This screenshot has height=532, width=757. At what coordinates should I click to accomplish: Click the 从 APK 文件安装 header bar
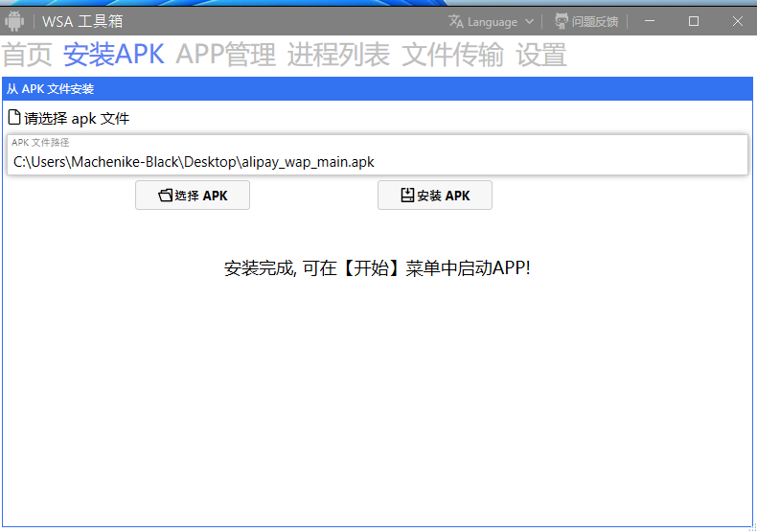tap(378, 89)
